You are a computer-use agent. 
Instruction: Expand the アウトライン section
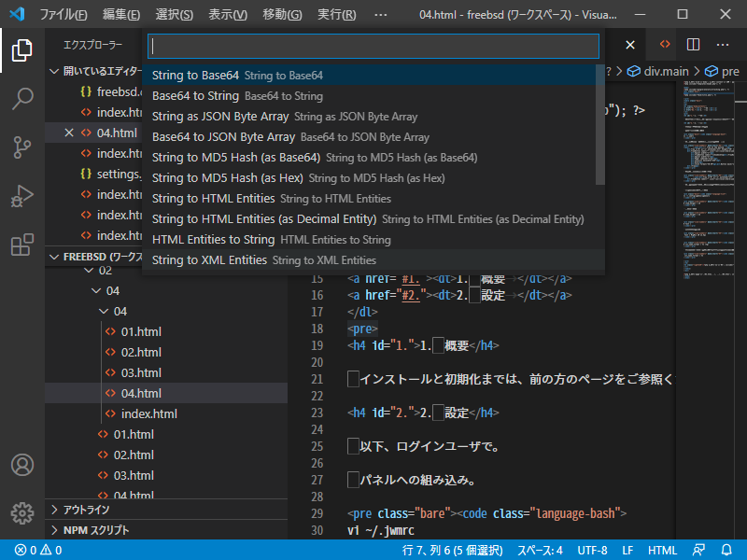pyautogui.click(x=167, y=510)
